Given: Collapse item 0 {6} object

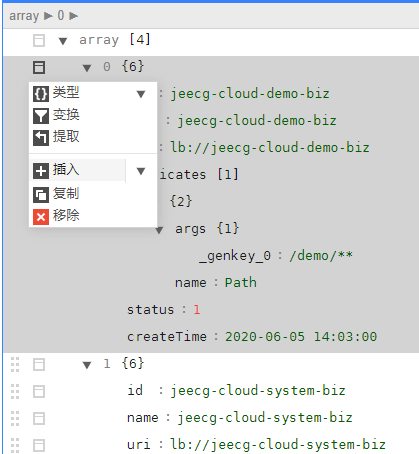Looking at the screenshot, I should 87,68.
